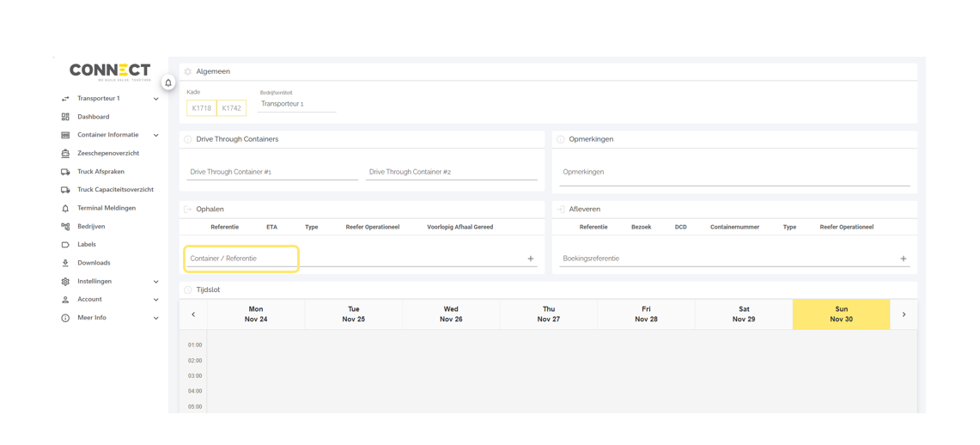Open Terminal Meldingen notifications

[106, 208]
